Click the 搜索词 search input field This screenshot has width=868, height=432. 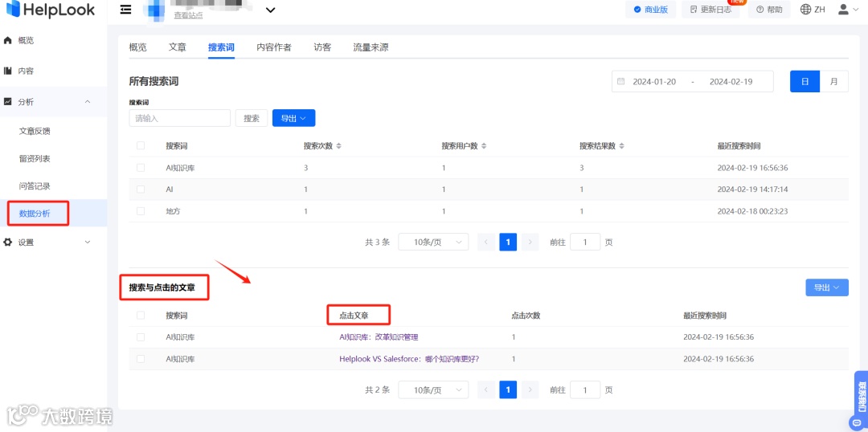pyautogui.click(x=180, y=118)
